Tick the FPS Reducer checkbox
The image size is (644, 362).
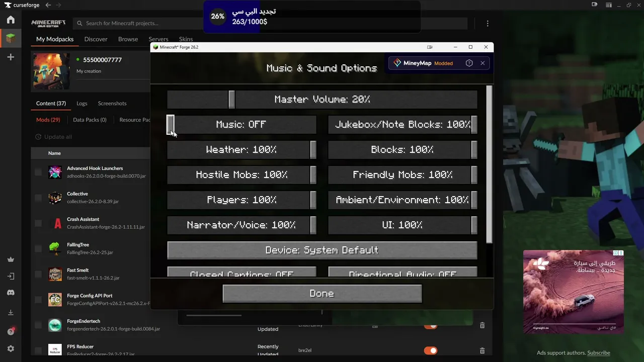click(38, 350)
